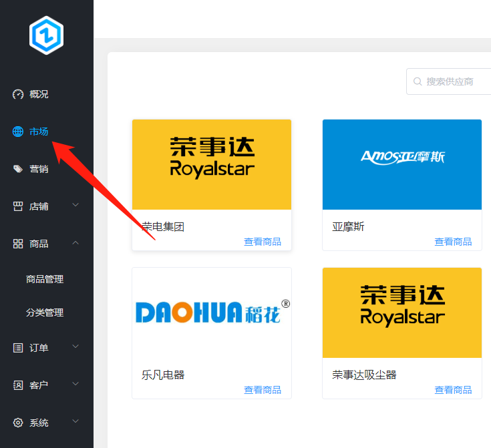Open the Royalstar banner of 荣事达吸尘器 card
This screenshot has height=448, width=491.
[402, 312]
